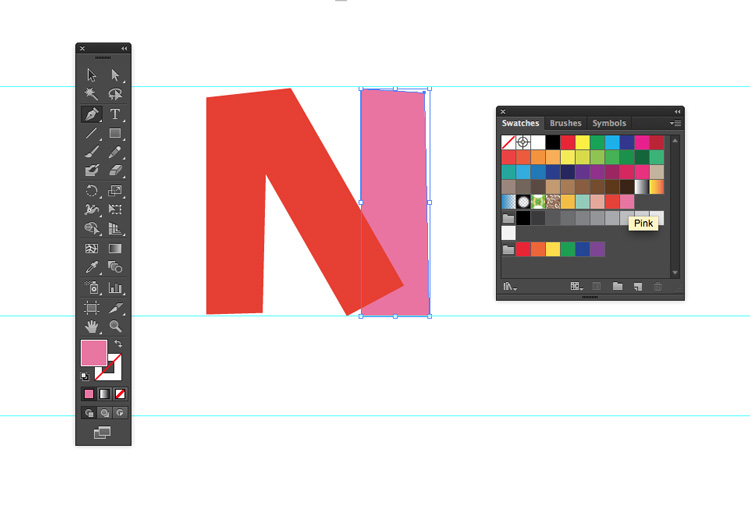This screenshot has width=750, height=518.
Task: Switch to the Symbols tab
Action: (609, 123)
